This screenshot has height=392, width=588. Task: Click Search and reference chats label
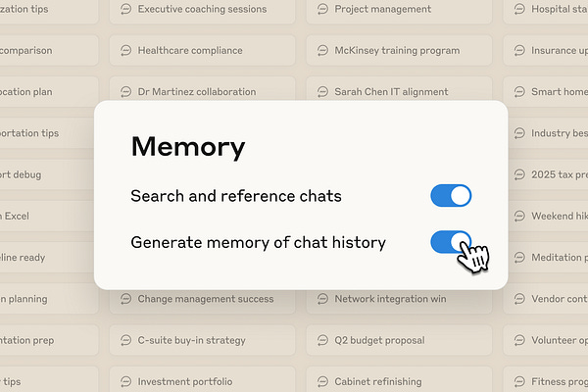[236, 196]
